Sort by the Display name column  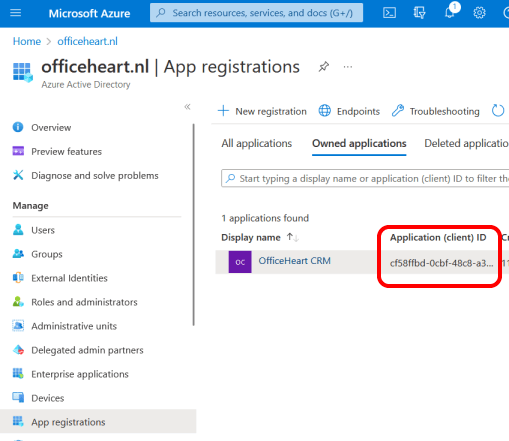pos(251,238)
